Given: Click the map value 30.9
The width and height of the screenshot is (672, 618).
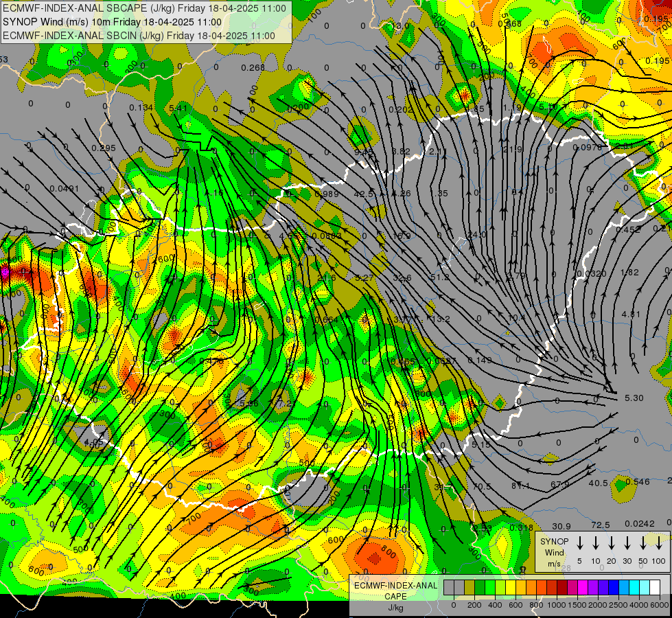Looking at the screenshot, I should 561,526.
